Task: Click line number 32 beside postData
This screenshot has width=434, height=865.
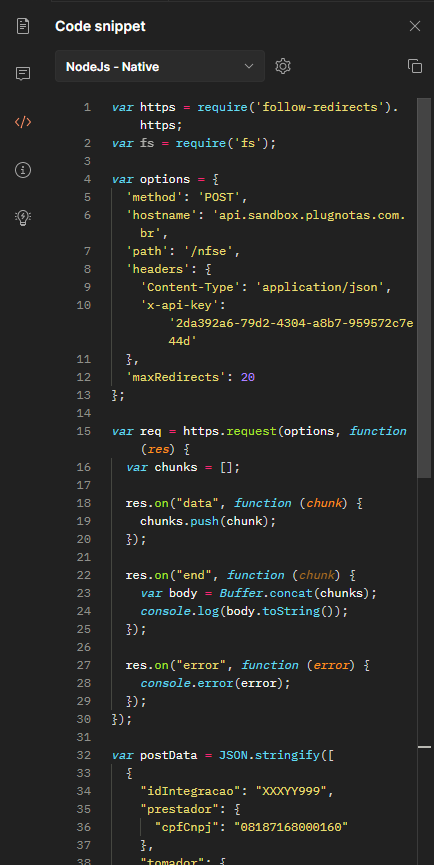Action: tap(84, 755)
